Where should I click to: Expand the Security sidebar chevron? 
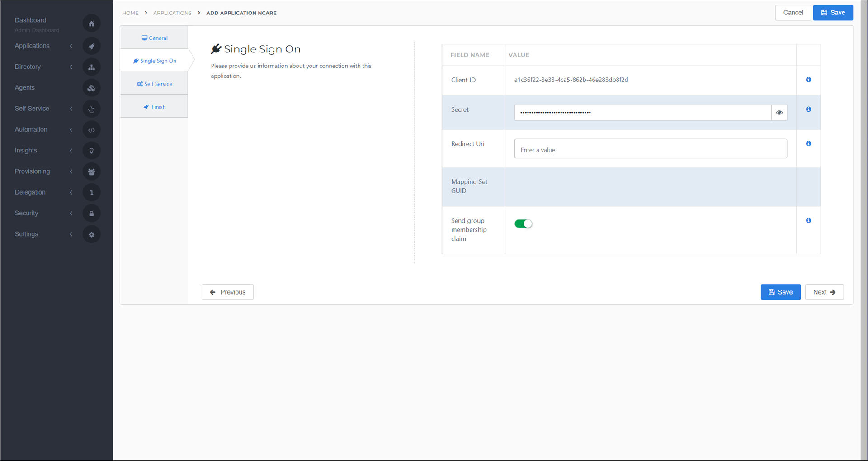71,213
